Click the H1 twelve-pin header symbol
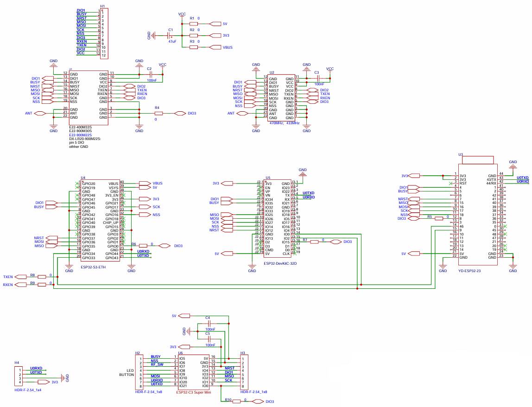Viewport: 532px width, 407px height. [x=104, y=33]
